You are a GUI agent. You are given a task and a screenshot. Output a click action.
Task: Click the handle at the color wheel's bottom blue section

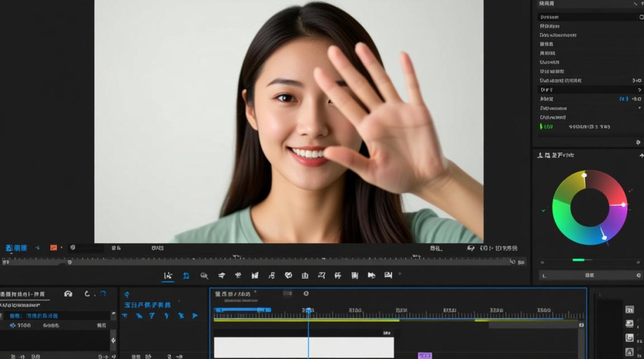coord(604,237)
